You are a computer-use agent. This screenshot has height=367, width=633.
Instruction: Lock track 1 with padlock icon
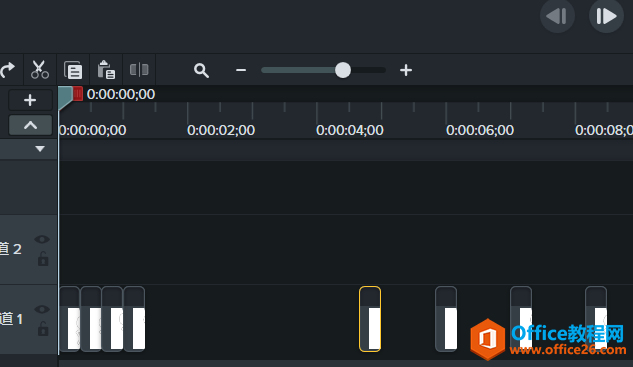point(43,329)
